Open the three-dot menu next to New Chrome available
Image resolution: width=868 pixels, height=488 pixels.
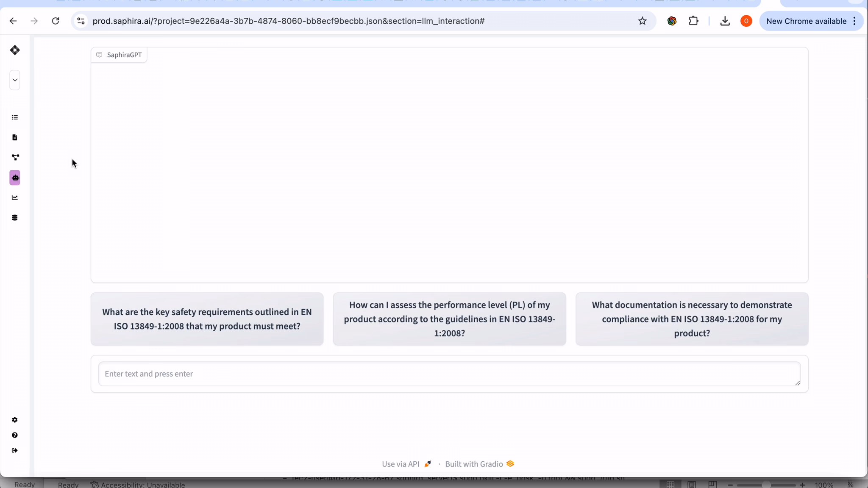click(855, 21)
